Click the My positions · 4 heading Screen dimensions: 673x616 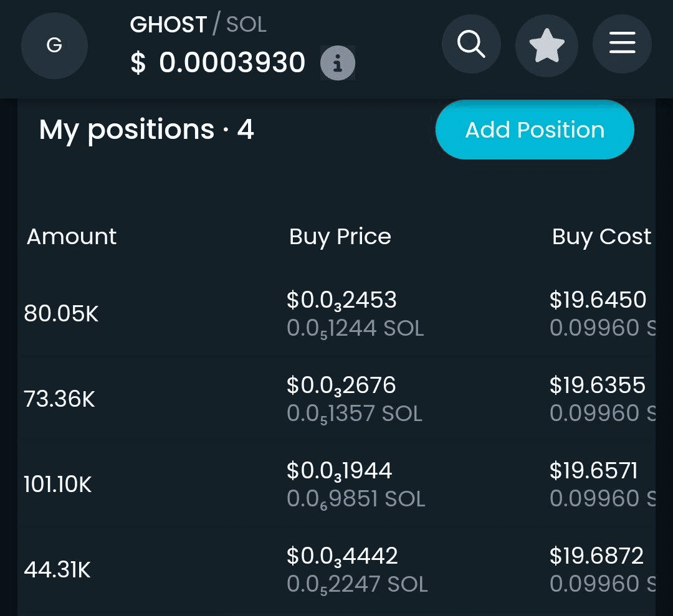coord(147,130)
